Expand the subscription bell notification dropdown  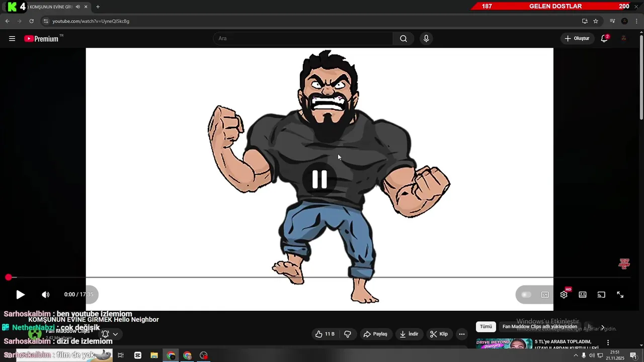tap(110, 334)
